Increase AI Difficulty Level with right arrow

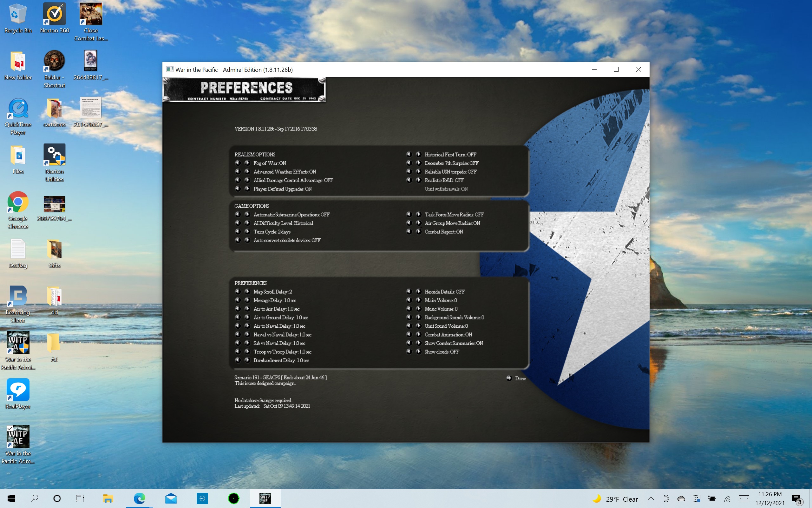tap(247, 223)
